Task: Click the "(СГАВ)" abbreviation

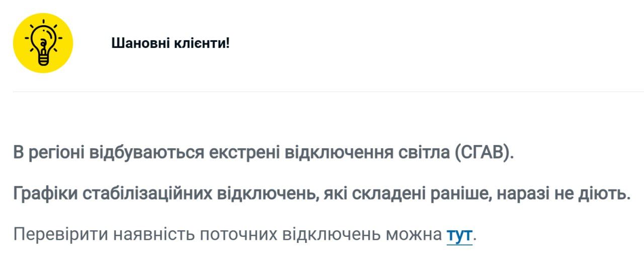Action: coord(484,153)
